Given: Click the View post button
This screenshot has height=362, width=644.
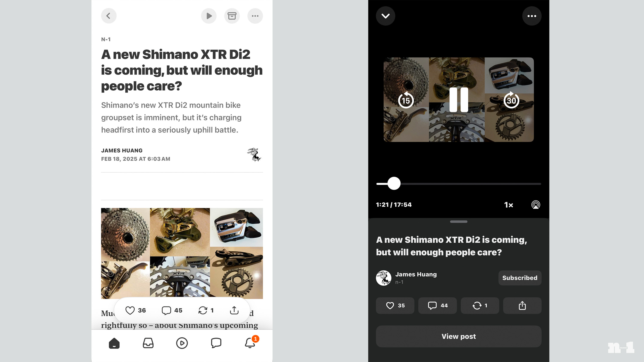Looking at the screenshot, I should click(459, 336).
